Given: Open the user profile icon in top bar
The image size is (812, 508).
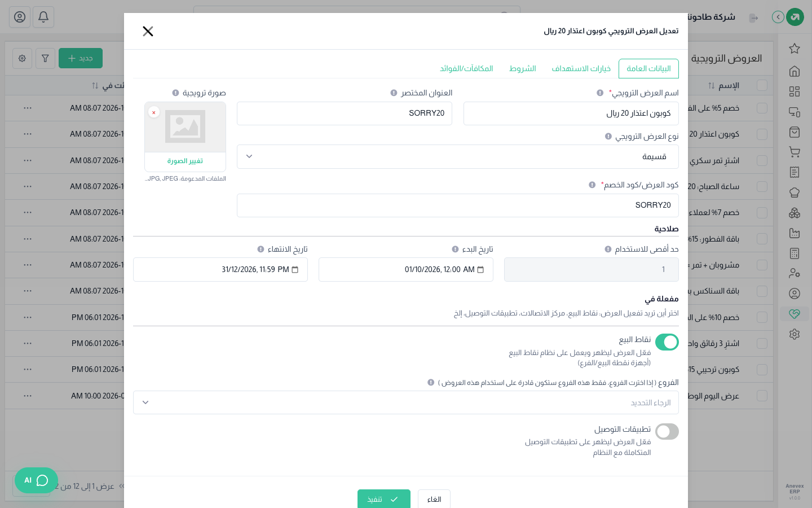Looking at the screenshot, I should pyautogui.click(x=20, y=17).
